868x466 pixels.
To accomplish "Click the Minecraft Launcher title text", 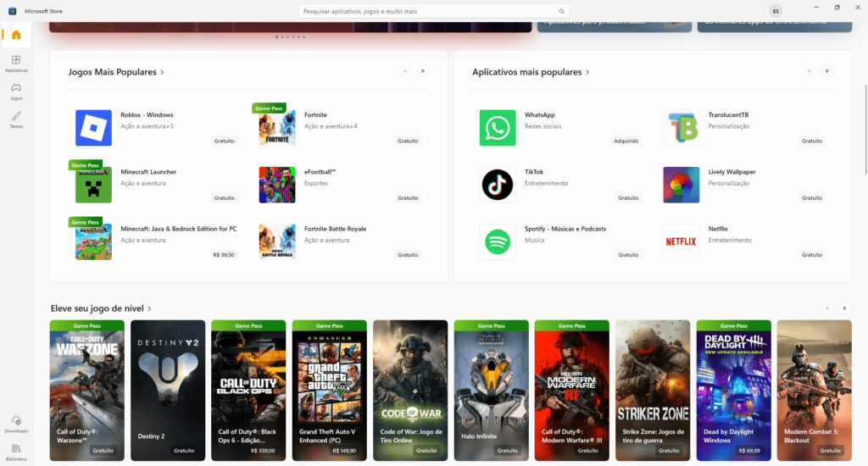I will tap(148, 172).
